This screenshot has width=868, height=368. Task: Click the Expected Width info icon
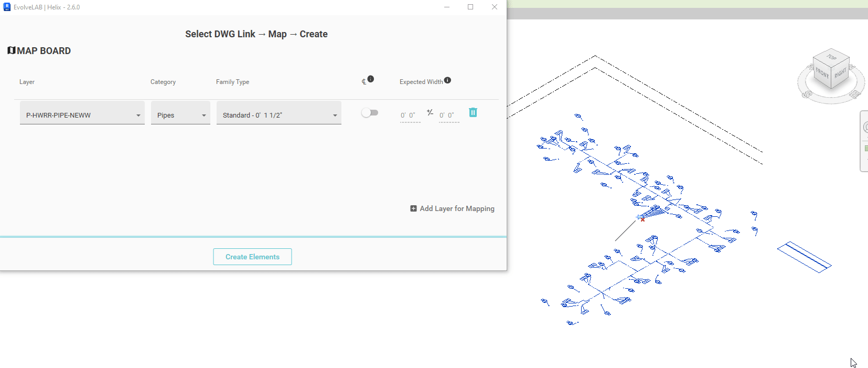[447, 80]
